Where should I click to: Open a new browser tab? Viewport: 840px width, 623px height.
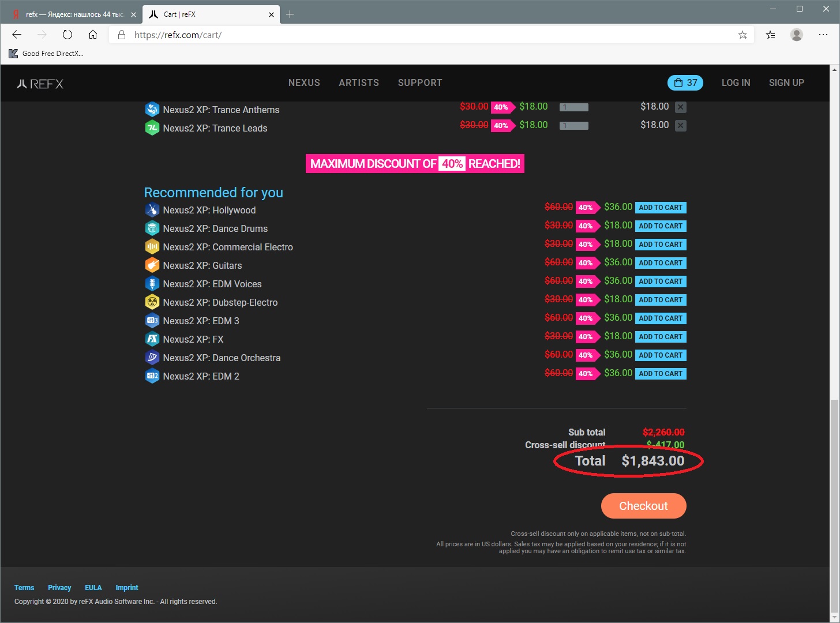pyautogui.click(x=290, y=14)
